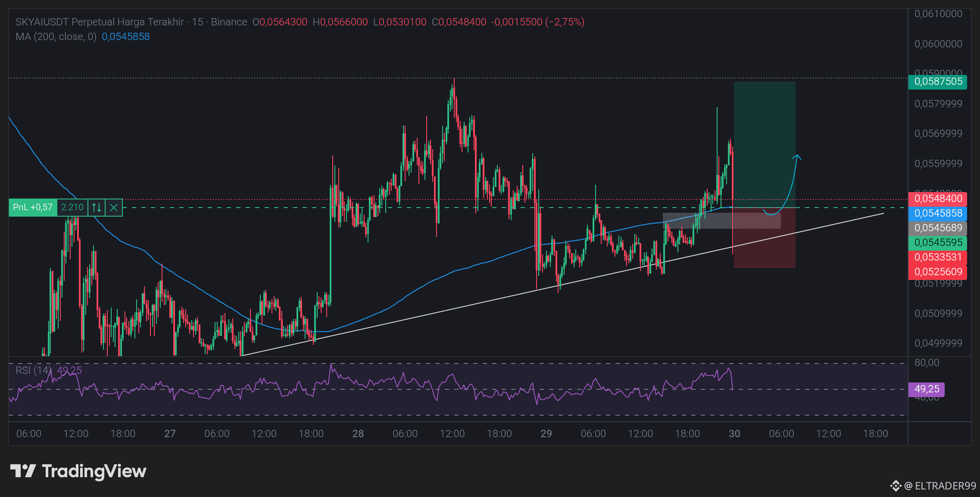Close the position with the X icon
The width and height of the screenshot is (980, 497).
(x=114, y=208)
